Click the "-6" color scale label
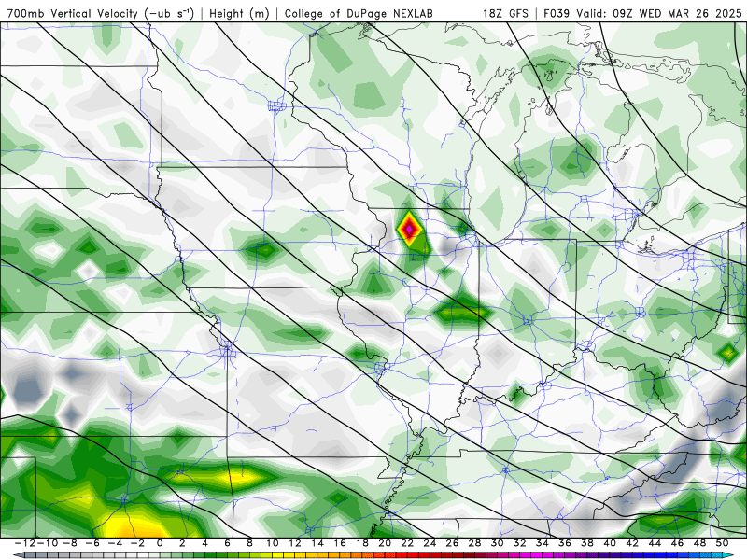Screen dimensions: 747x560 pos(92,543)
